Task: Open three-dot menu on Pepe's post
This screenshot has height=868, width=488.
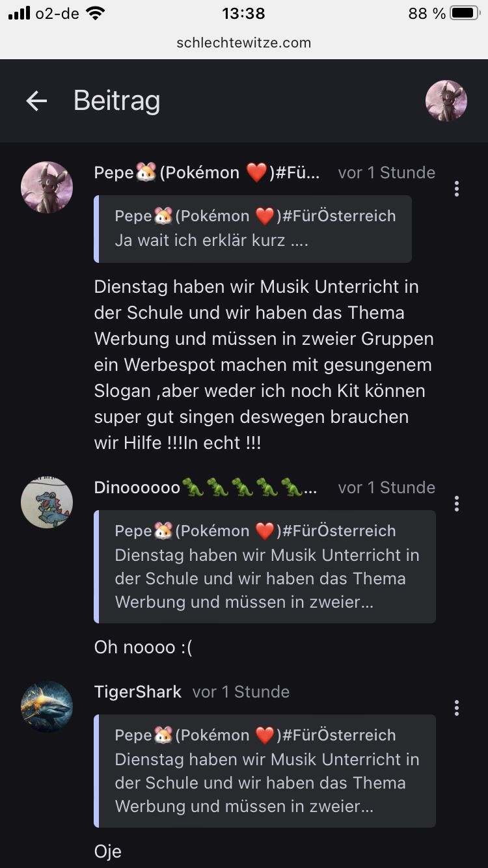Action: pos(457,189)
